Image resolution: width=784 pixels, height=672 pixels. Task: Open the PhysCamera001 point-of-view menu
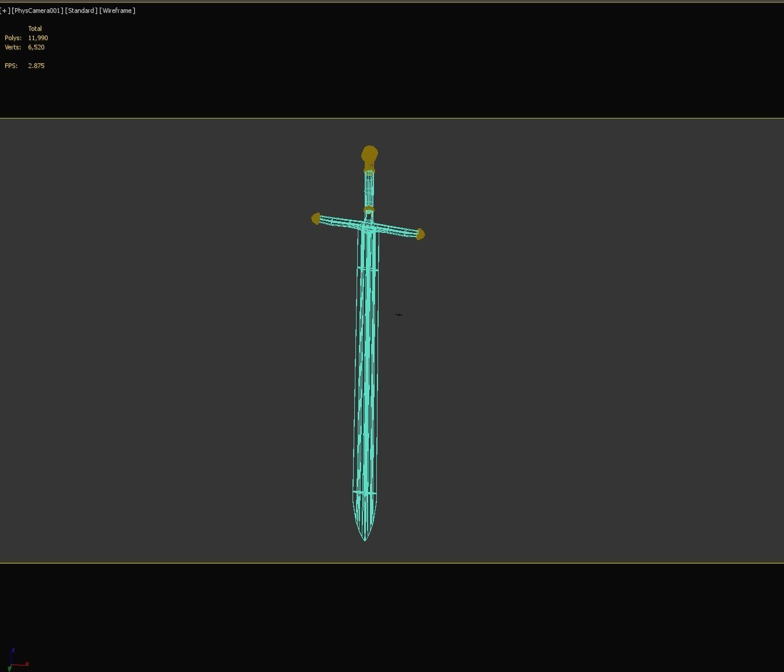(37, 10)
